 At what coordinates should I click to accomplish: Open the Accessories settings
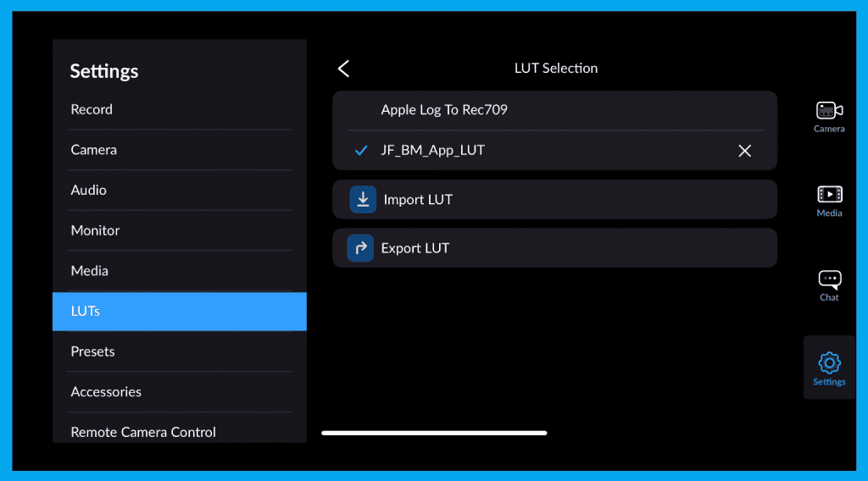(x=106, y=392)
